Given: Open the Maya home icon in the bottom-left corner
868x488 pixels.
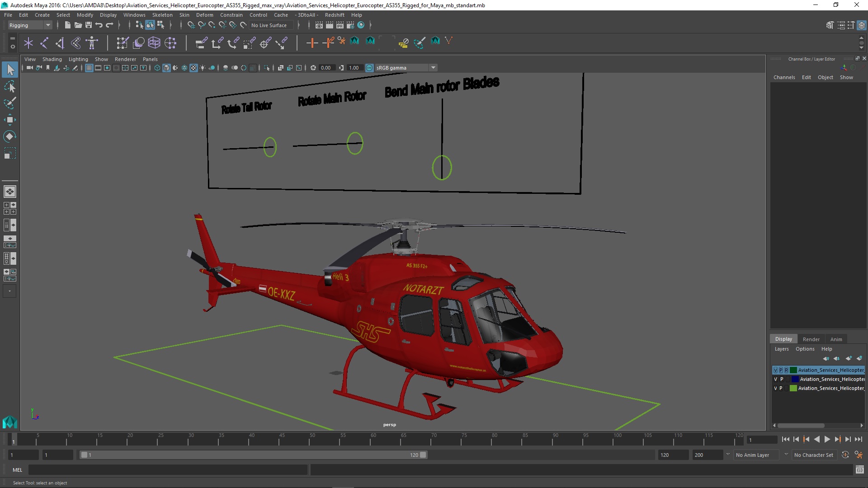Looking at the screenshot, I should (x=10, y=422).
